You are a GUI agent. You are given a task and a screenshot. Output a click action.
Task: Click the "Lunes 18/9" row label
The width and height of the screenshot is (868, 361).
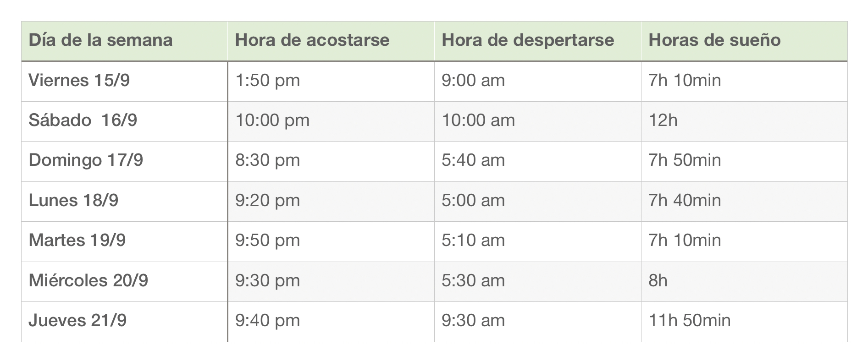coord(73,201)
